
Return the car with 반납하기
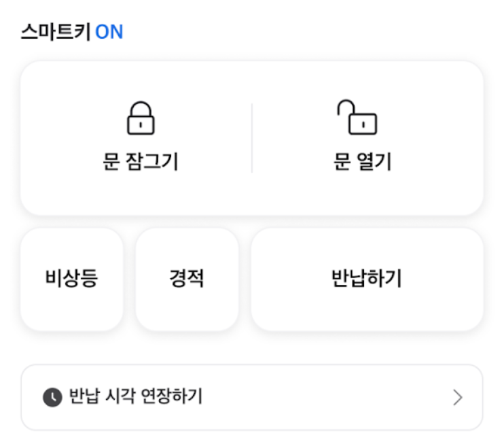[367, 279]
